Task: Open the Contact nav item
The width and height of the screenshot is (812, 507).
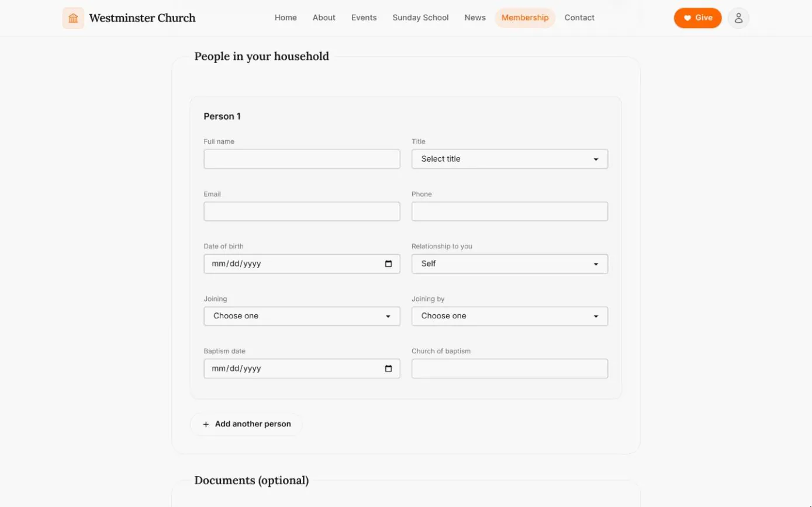Action: click(579, 18)
